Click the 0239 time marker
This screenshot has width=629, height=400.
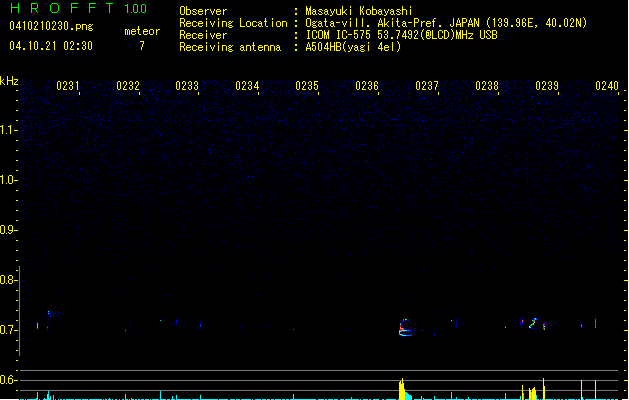point(547,86)
